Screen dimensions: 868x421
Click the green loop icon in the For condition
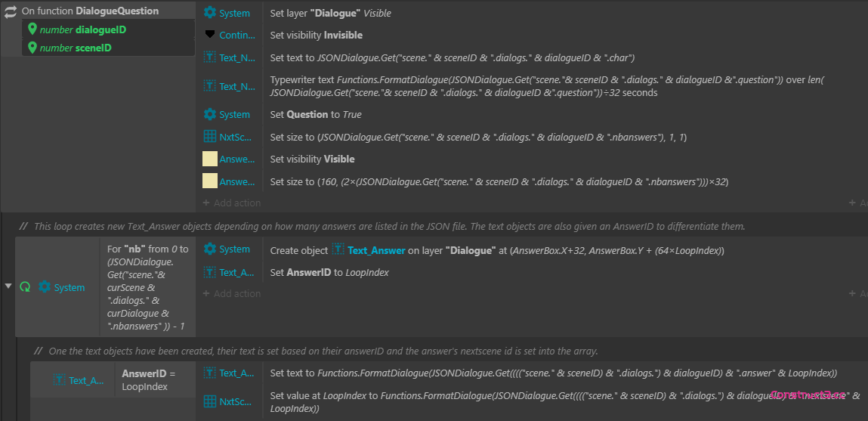coord(25,287)
